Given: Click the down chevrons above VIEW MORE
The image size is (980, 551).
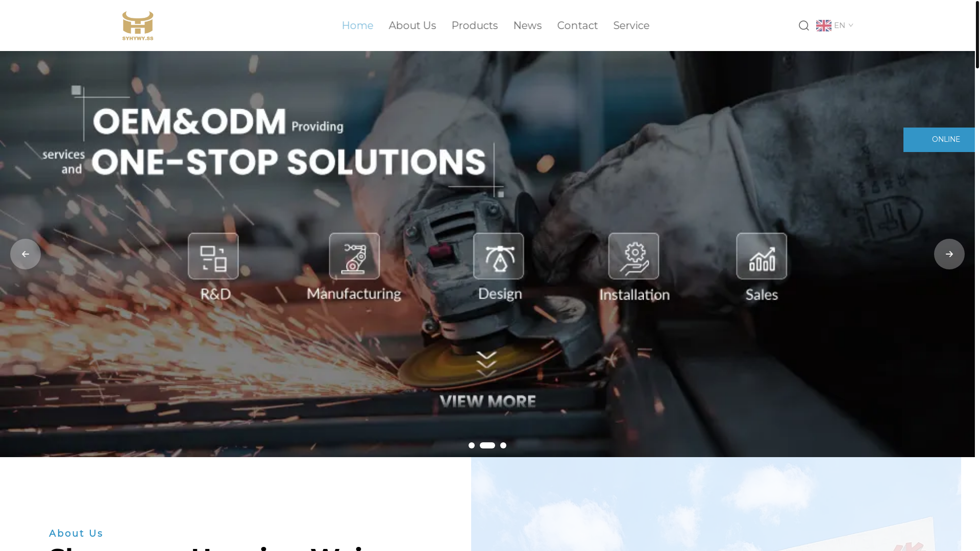Looking at the screenshot, I should coord(486,364).
